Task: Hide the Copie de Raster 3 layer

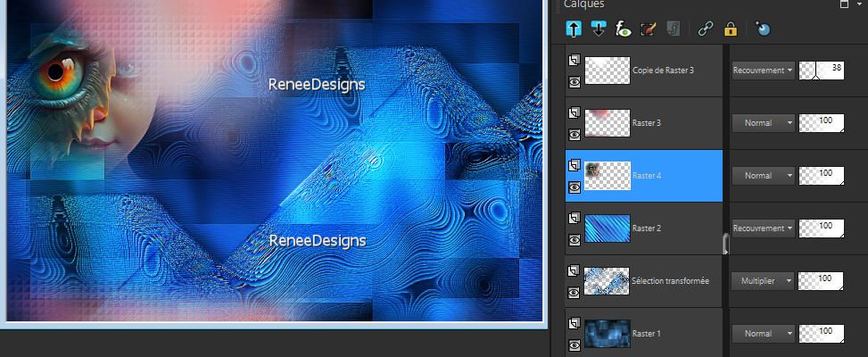Action: pyautogui.click(x=574, y=82)
